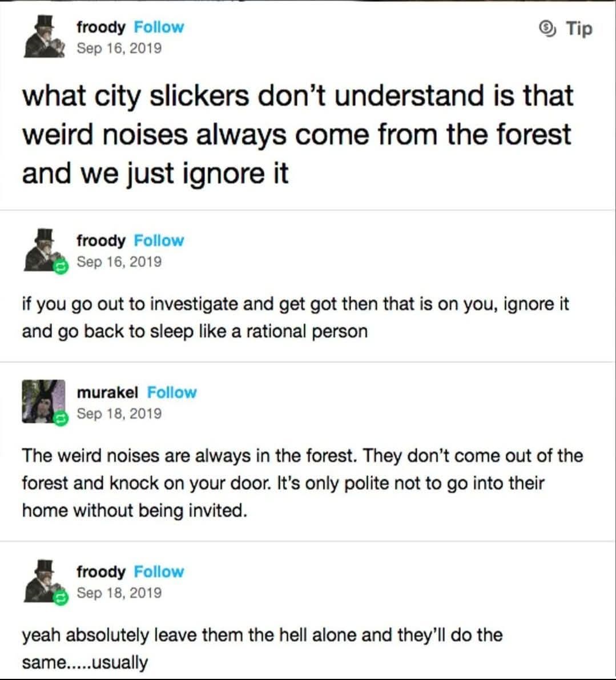Open froody's avatar on last post
Screen dimensions: 616x680
tap(44, 581)
